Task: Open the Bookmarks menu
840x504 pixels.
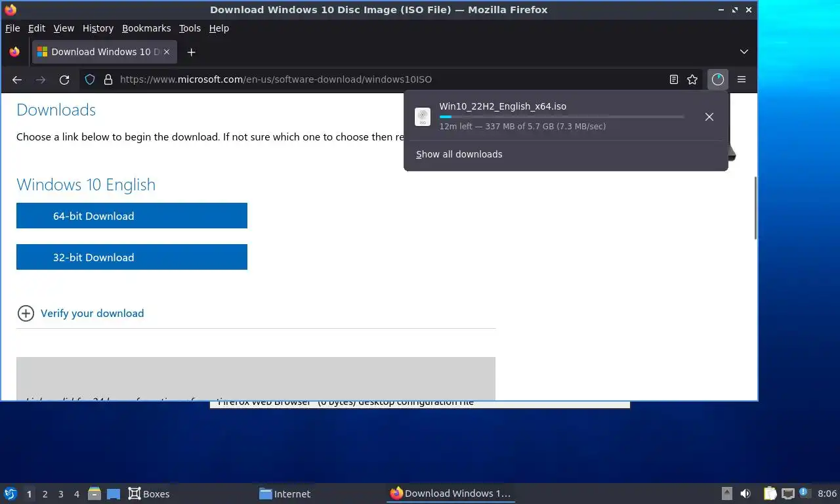Action: [146, 28]
